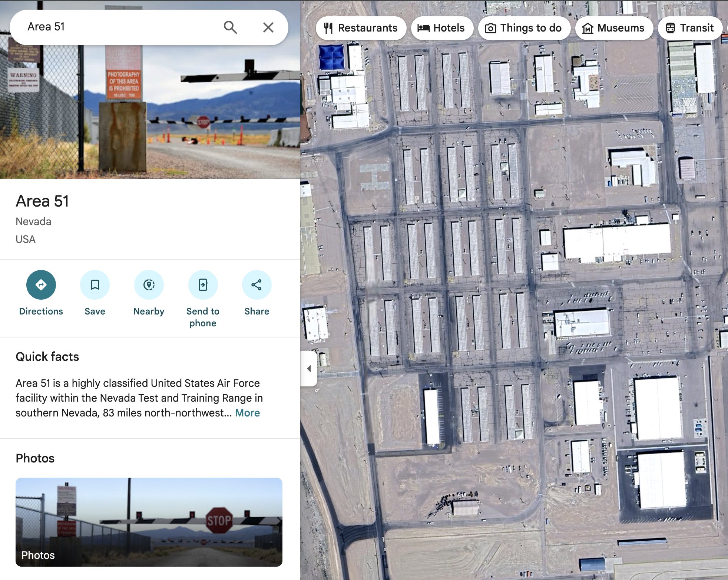Click the Send to phone icon
This screenshot has width=728, height=580.
[203, 285]
